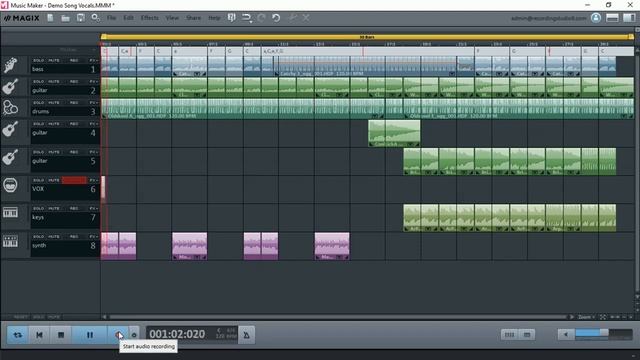Click the speaker volume icon
640x360 pixels.
point(566,335)
